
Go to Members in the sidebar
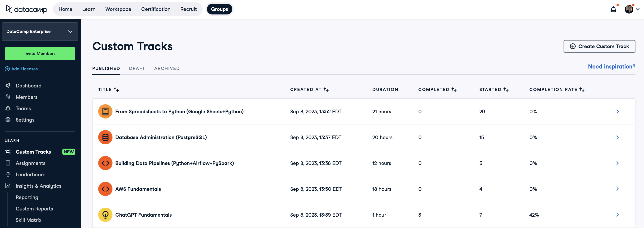click(x=27, y=97)
